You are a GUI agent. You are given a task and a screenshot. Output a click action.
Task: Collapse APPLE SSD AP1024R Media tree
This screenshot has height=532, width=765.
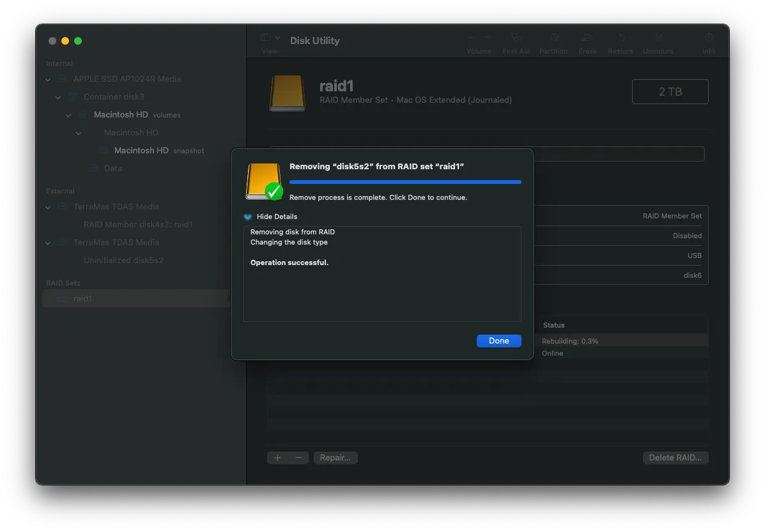pyautogui.click(x=48, y=79)
